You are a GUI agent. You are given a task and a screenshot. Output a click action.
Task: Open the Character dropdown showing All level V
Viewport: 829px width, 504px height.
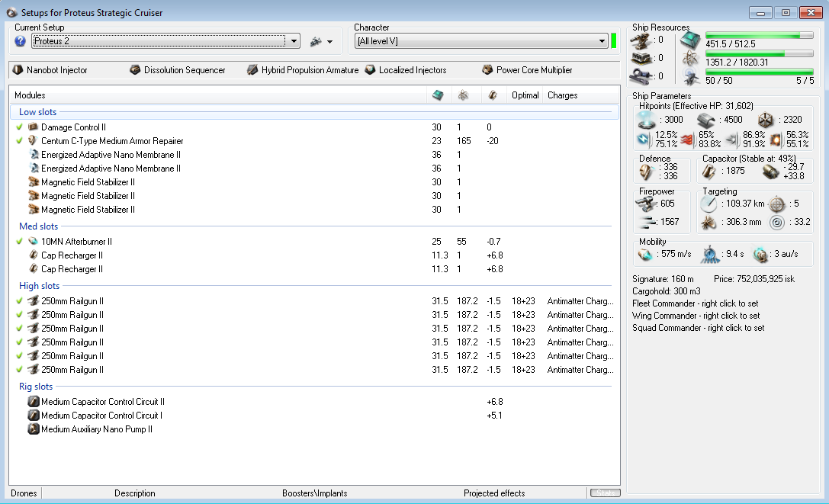[x=481, y=41]
